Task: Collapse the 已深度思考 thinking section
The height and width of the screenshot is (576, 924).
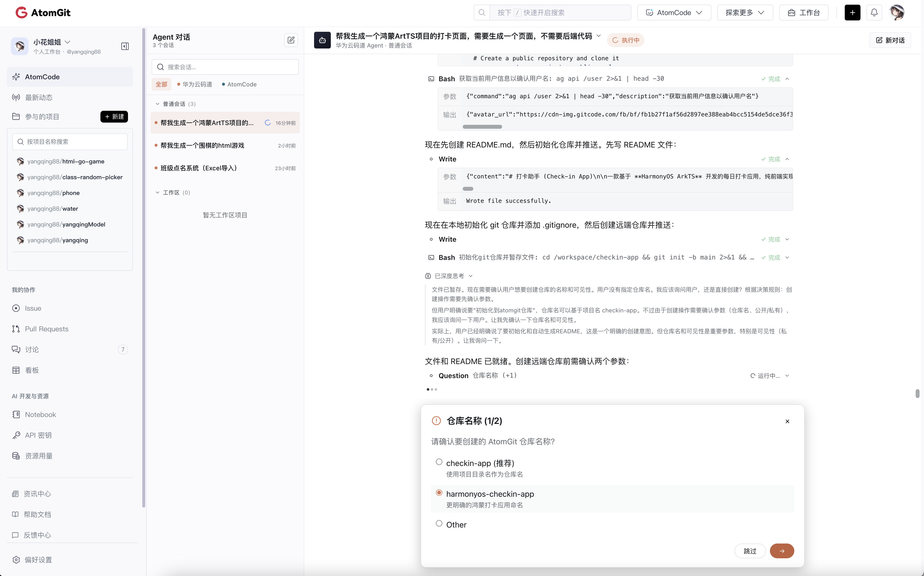Action: (x=470, y=276)
